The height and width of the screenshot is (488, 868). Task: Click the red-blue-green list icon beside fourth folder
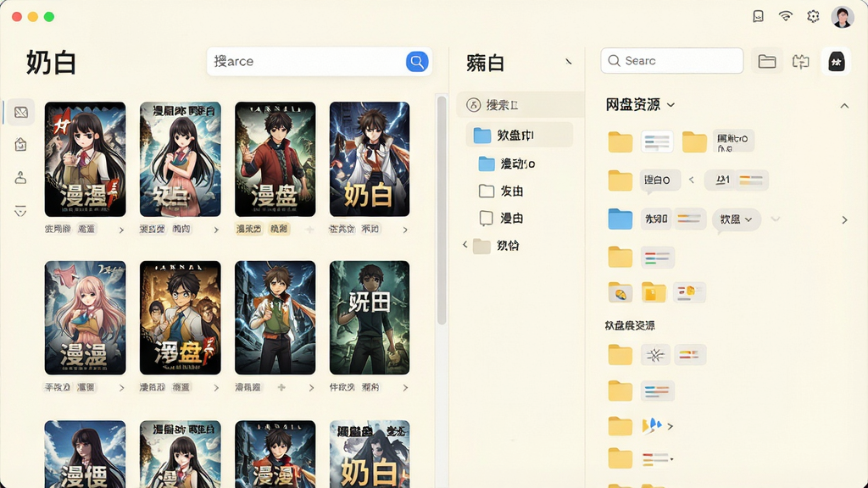coord(657,258)
